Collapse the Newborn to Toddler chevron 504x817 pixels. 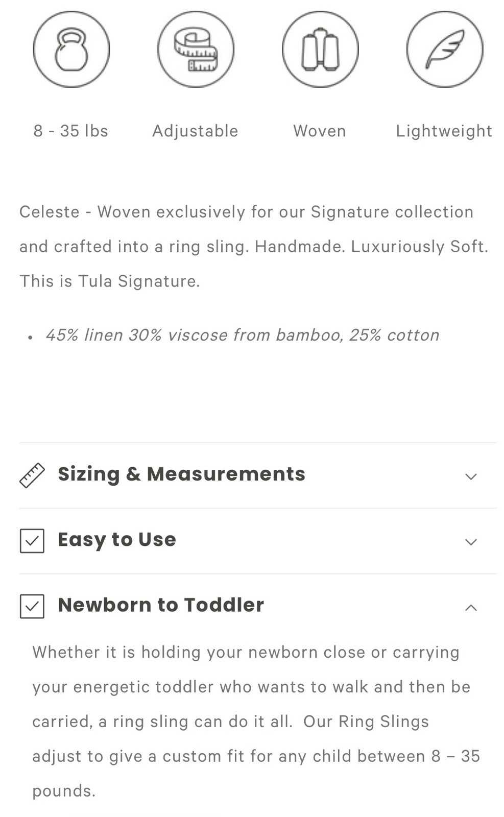tap(471, 607)
